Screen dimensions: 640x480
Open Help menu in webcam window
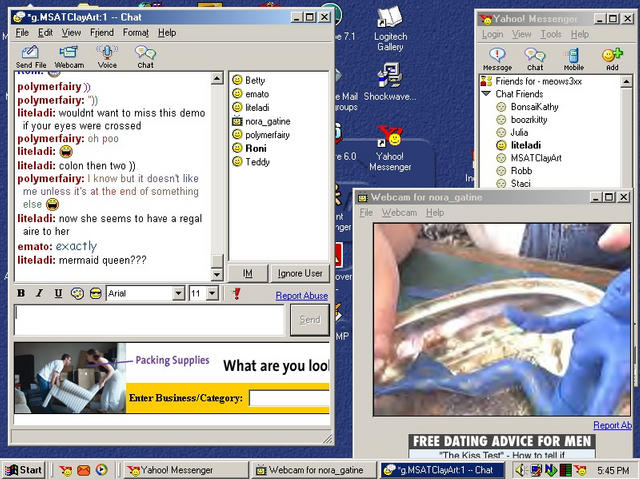435,213
